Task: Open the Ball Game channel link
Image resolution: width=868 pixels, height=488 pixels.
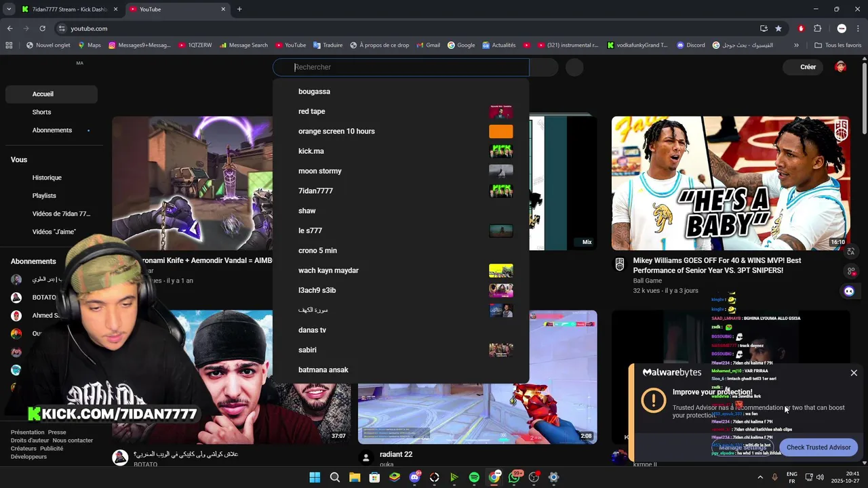Action: point(647,281)
